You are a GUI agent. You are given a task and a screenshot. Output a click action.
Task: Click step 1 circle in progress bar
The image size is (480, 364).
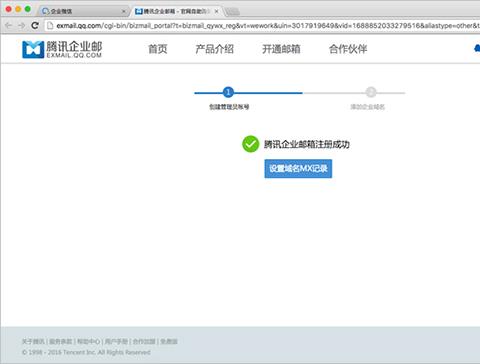point(228,92)
